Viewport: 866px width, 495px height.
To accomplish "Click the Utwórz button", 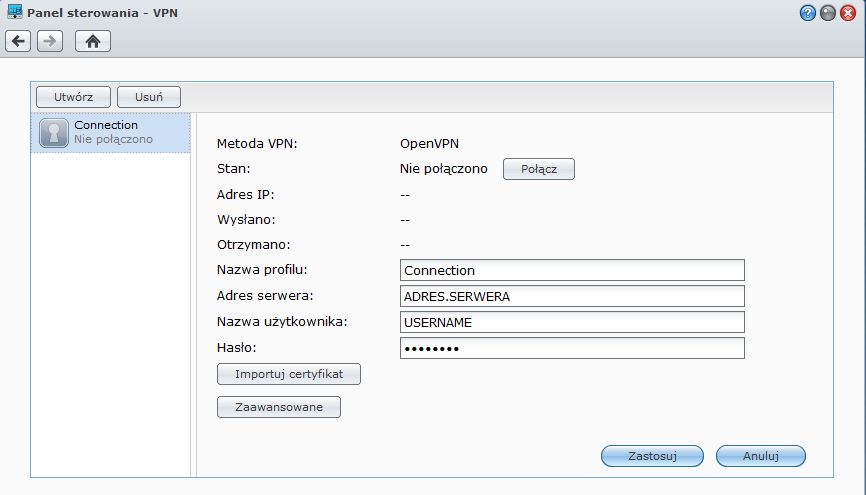I will click(x=73, y=97).
